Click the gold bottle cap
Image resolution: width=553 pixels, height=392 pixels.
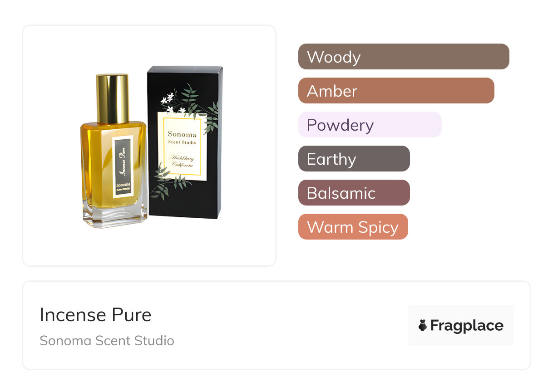point(112,99)
